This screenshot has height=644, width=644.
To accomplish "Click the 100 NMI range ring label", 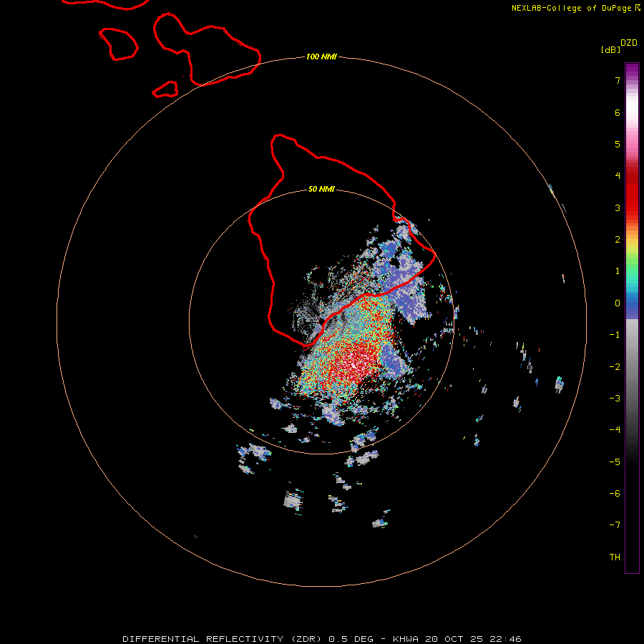I will point(321,57).
